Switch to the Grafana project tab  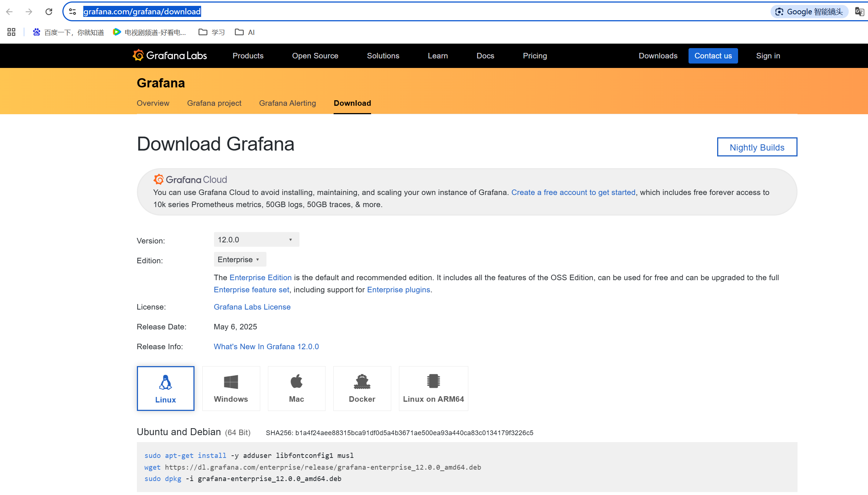(214, 103)
